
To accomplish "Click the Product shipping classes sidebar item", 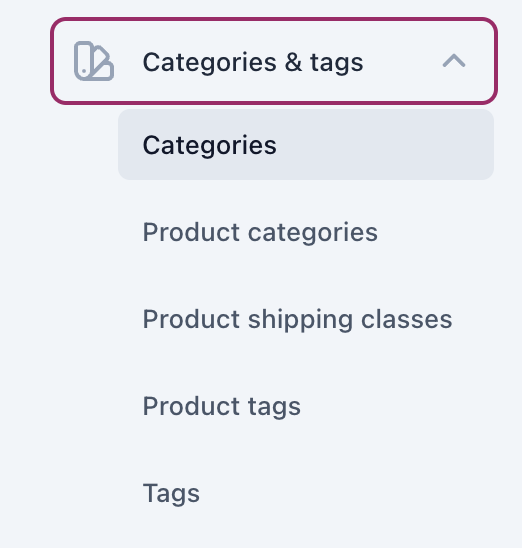I will (x=297, y=319).
